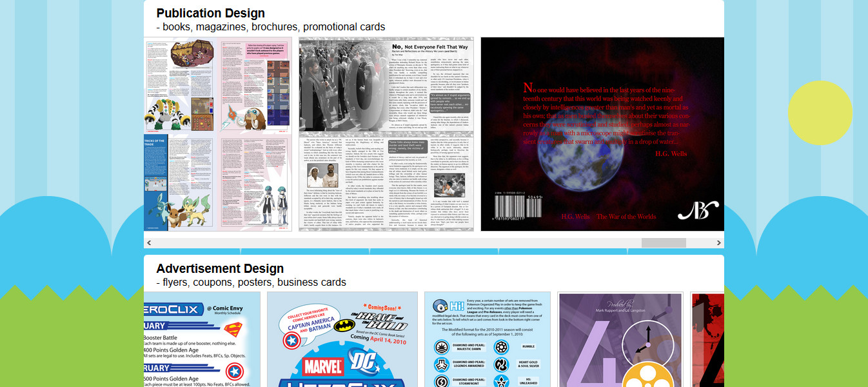The width and height of the screenshot is (868, 387).
Task: Click the Advertisement Design heading
Action: point(219,268)
